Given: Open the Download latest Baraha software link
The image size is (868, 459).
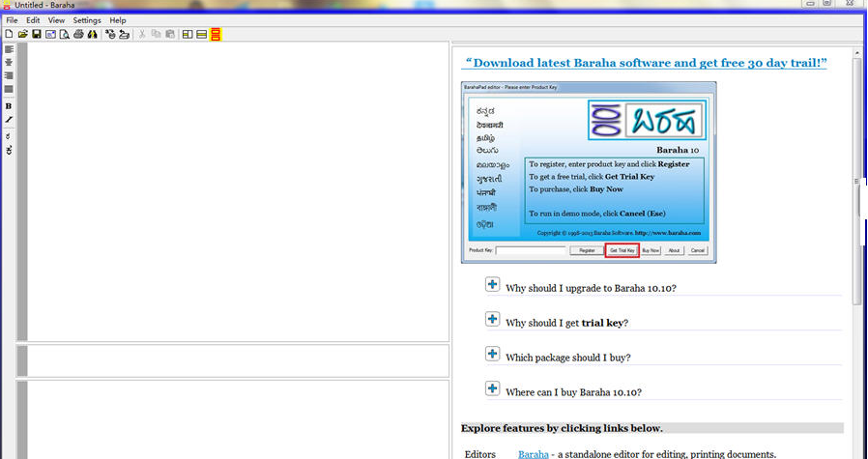Looking at the screenshot, I should pos(645,63).
